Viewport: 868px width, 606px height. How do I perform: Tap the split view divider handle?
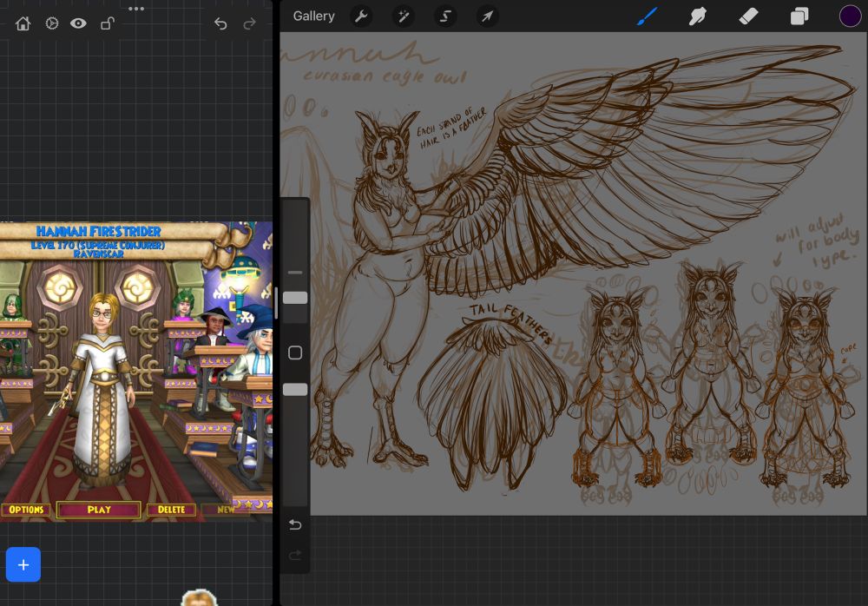tap(276, 303)
